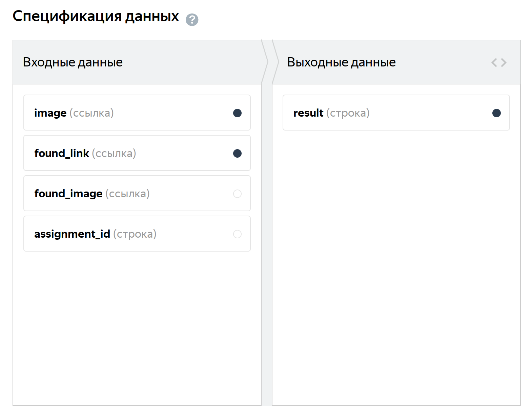Click the Входные данные panel header
This screenshot has width=532, height=417.
pos(73,62)
